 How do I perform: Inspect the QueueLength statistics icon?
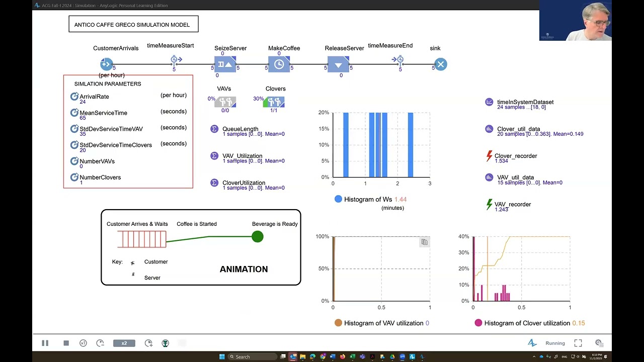click(214, 129)
